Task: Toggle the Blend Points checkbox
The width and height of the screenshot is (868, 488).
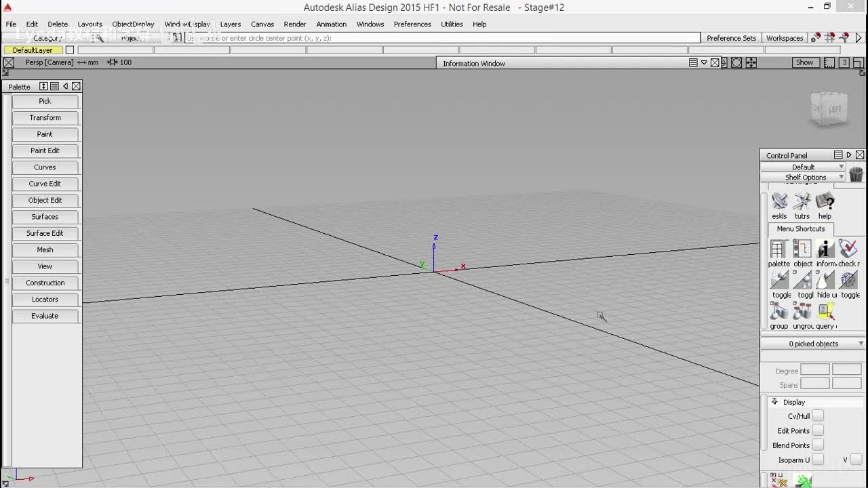Action: click(x=818, y=445)
